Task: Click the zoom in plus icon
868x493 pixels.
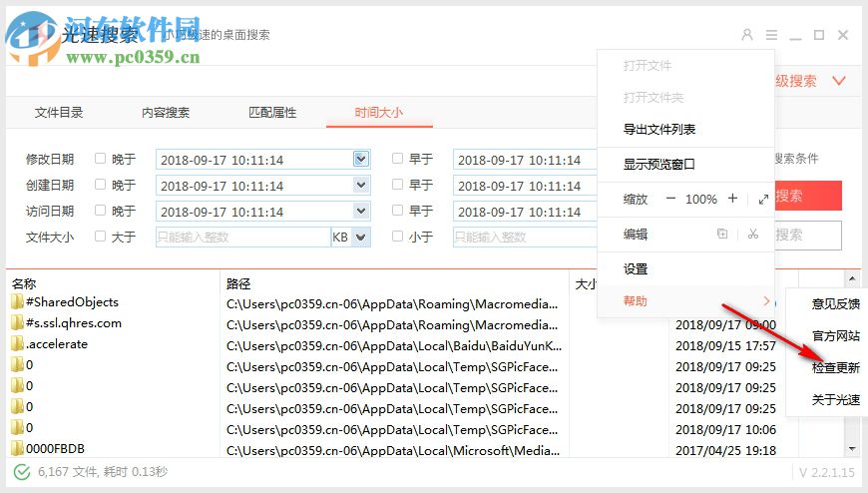Action: pos(732,199)
